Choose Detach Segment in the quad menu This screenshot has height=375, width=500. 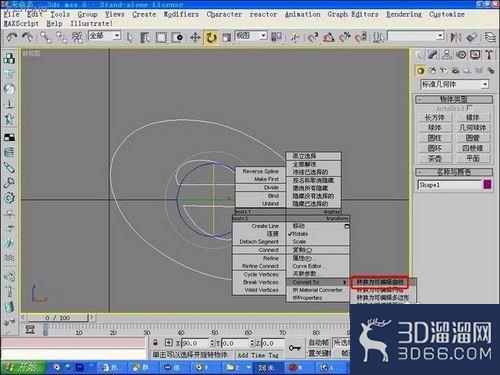[259, 242]
